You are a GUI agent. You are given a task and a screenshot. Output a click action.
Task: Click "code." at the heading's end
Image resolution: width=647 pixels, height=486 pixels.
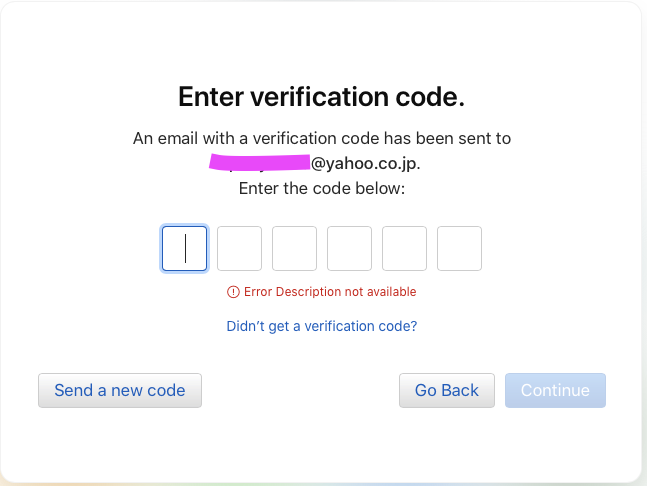pyautogui.click(x=439, y=97)
